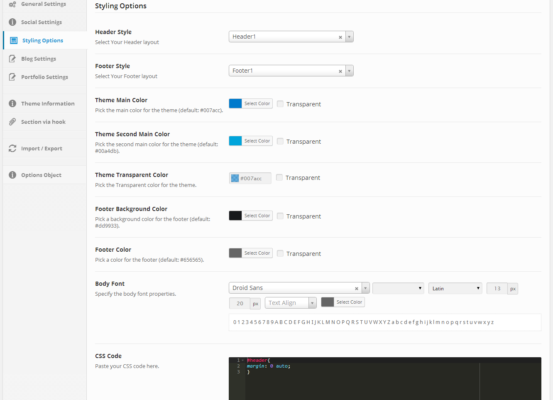
Task: Go to Styling Options menu item
Action: click(43, 41)
